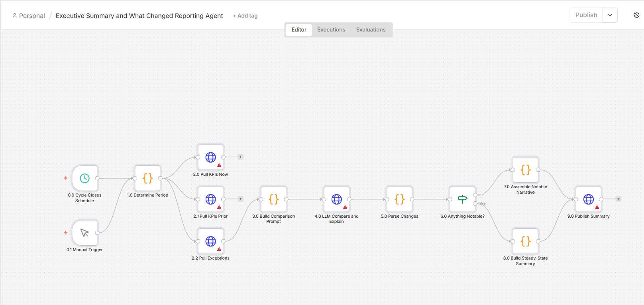Click the plus connector after Pull KPIs Prior

tap(241, 199)
